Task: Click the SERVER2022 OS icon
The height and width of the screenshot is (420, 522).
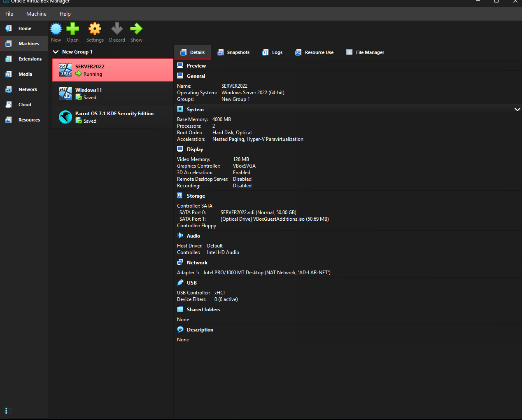Action: tap(65, 70)
